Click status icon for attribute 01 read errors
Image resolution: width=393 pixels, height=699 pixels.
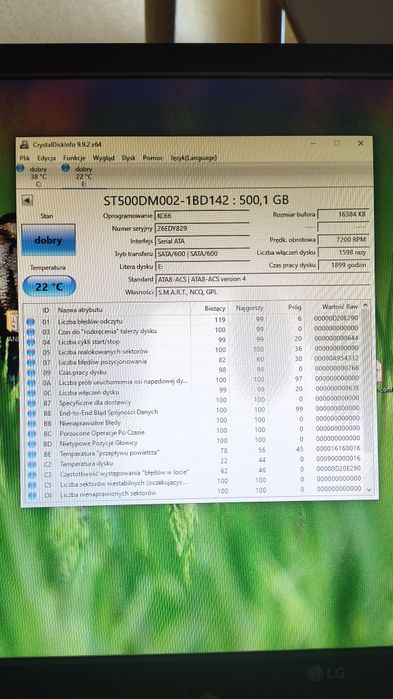click(x=30, y=321)
